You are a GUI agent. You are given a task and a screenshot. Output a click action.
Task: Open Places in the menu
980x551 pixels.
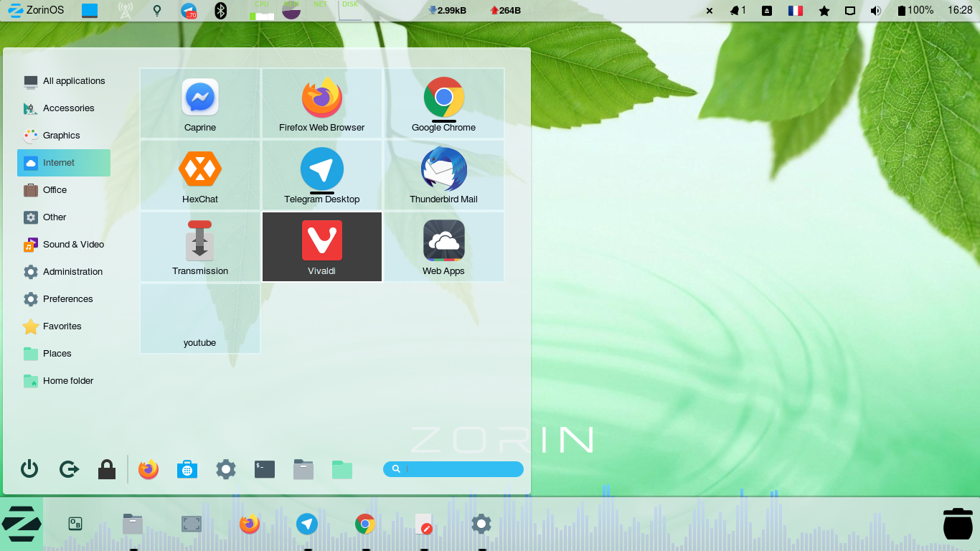pyautogui.click(x=64, y=354)
